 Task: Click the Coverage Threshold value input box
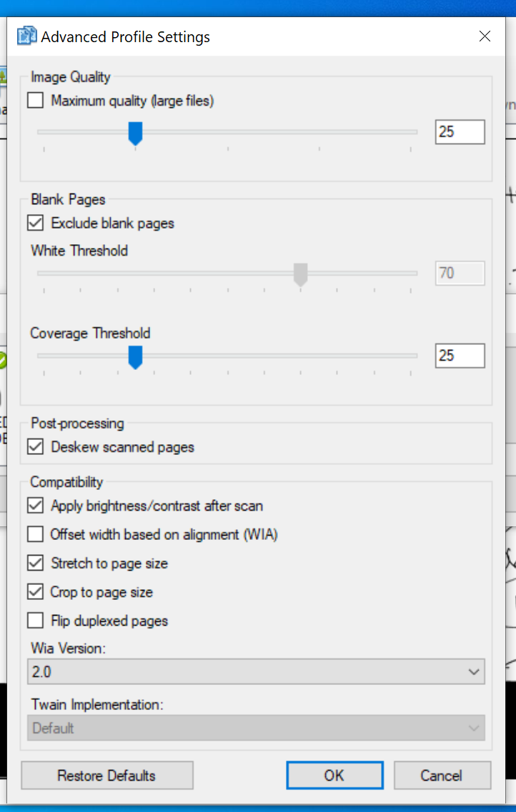point(460,356)
